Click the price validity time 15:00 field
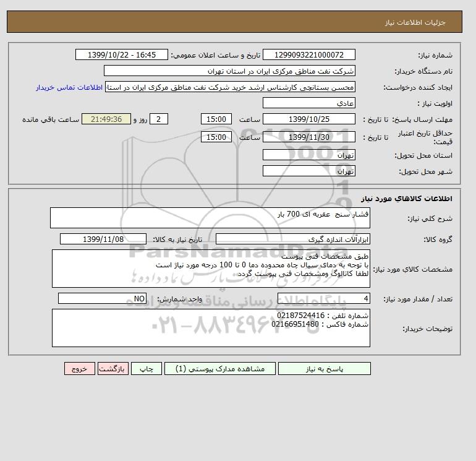 click(x=216, y=137)
